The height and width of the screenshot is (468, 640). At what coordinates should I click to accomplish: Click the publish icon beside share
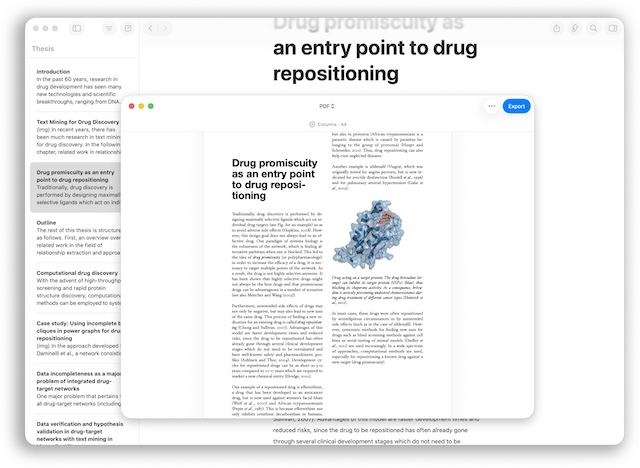click(575, 28)
